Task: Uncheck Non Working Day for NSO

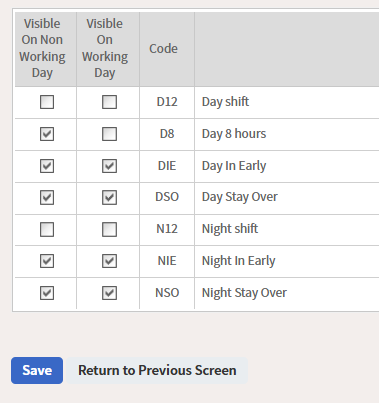Action: 47,293
